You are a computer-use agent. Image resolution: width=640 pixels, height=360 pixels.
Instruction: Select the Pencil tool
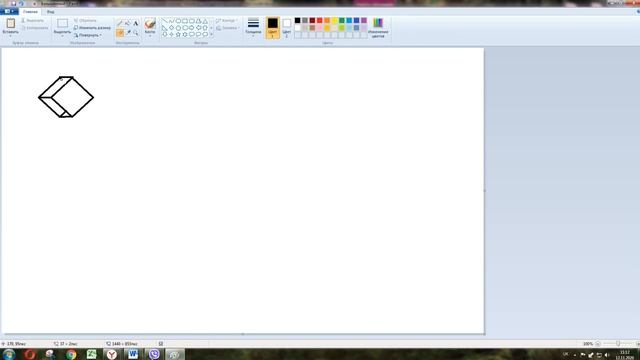(x=120, y=23)
